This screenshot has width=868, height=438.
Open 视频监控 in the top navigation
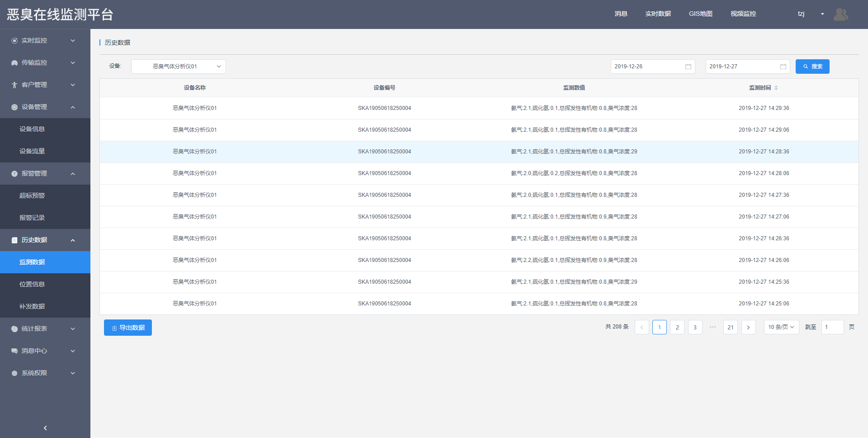pos(743,14)
